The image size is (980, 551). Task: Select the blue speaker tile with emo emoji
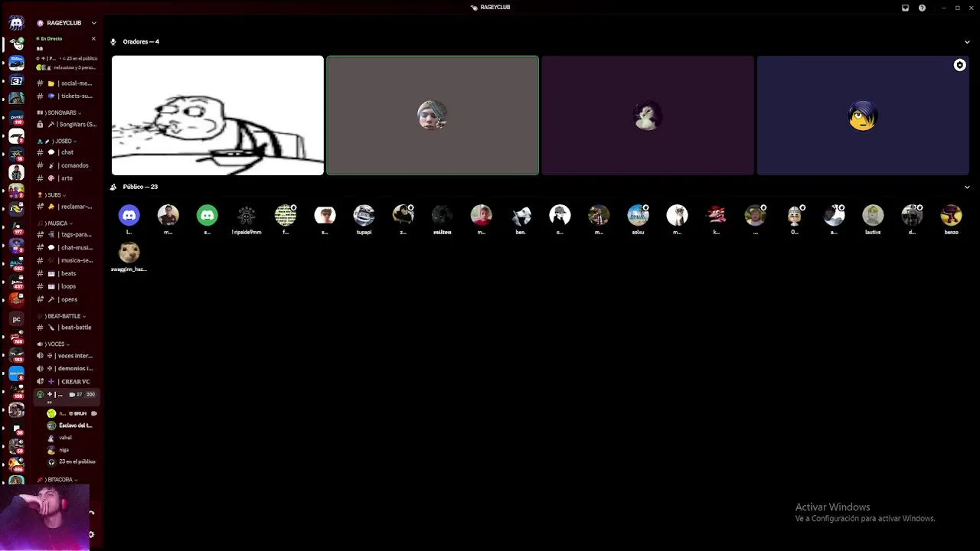click(x=863, y=116)
